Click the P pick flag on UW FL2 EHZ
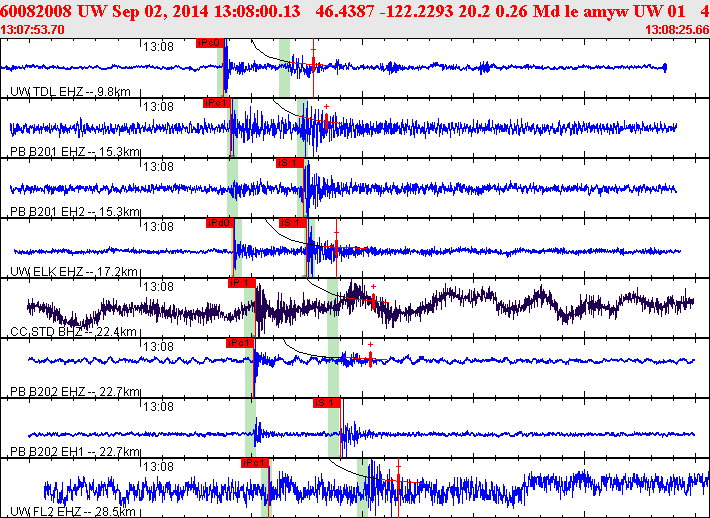This screenshot has width=710, height=518. [254, 463]
